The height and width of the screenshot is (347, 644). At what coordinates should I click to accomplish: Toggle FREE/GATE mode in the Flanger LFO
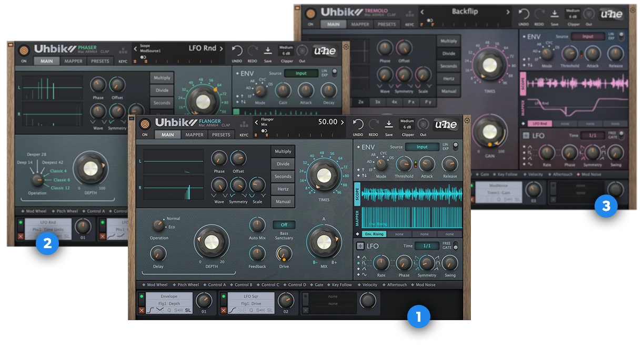(456, 246)
